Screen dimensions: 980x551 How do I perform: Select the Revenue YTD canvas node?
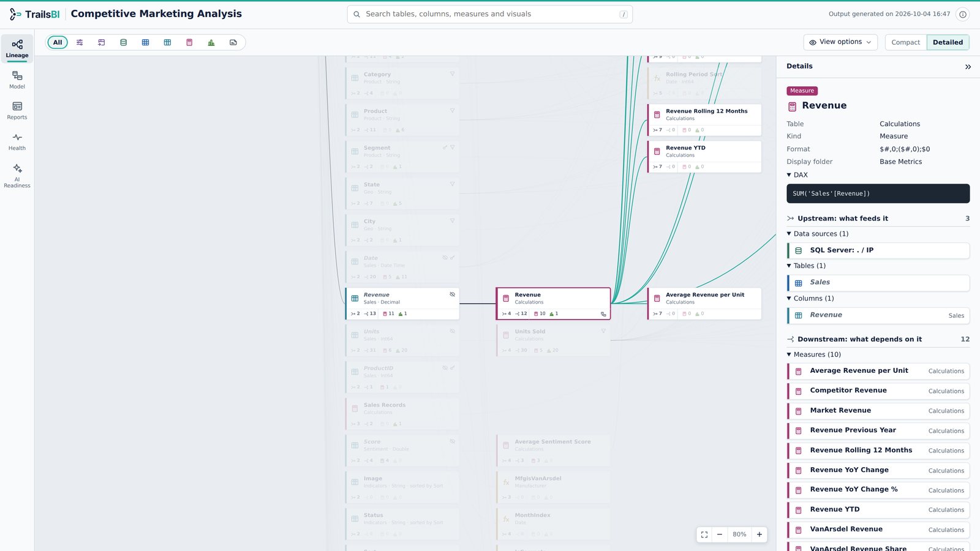pos(704,157)
